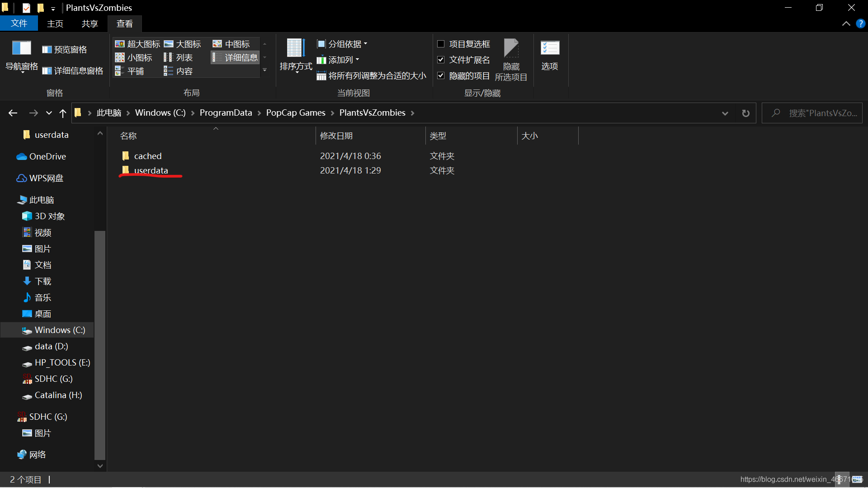Open the Help question mark icon
This screenshot has width=868, height=488.
point(860,23)
